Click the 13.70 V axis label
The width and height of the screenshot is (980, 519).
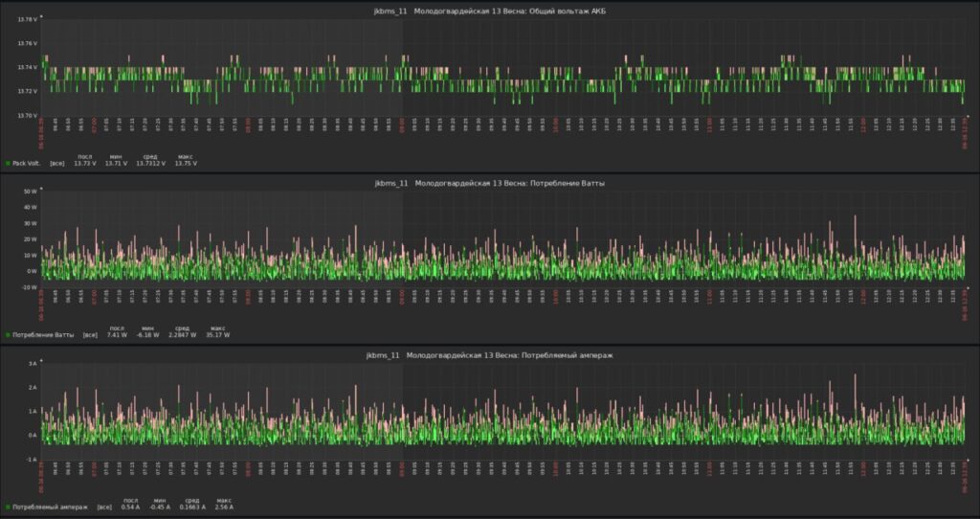(x=28, y=116)
